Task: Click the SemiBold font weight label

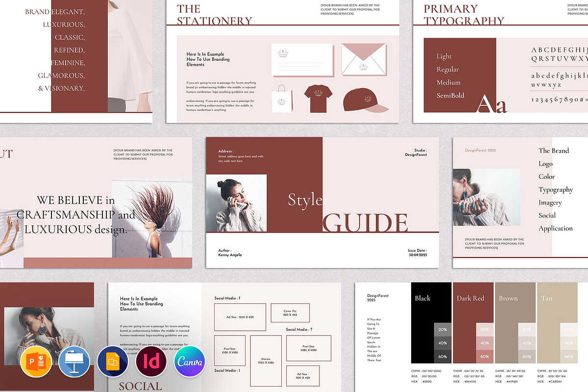Action: tap(450, 96)
